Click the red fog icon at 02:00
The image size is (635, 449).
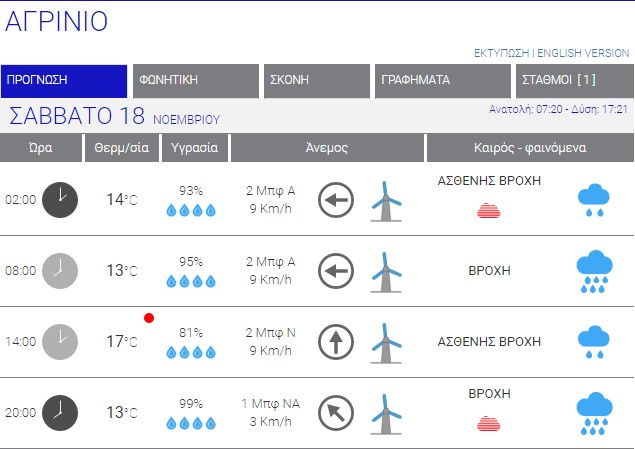(x=489, y=210)
